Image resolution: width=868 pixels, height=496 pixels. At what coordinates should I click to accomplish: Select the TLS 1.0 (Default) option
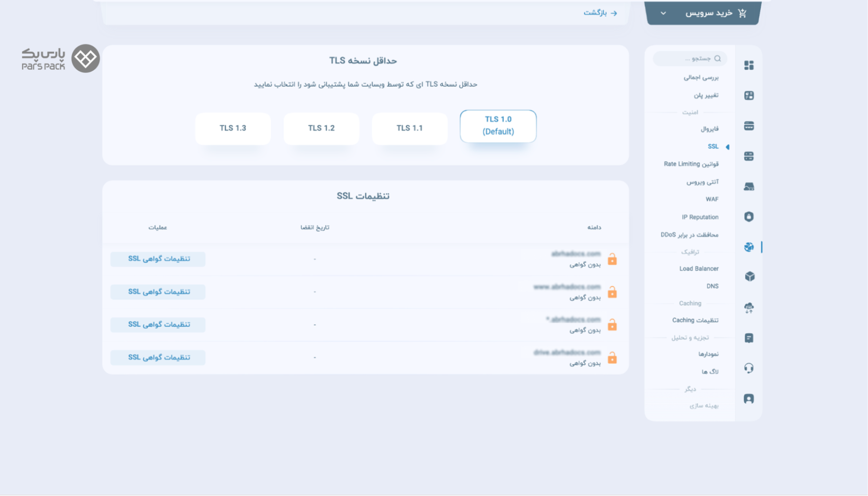(498, 125)
